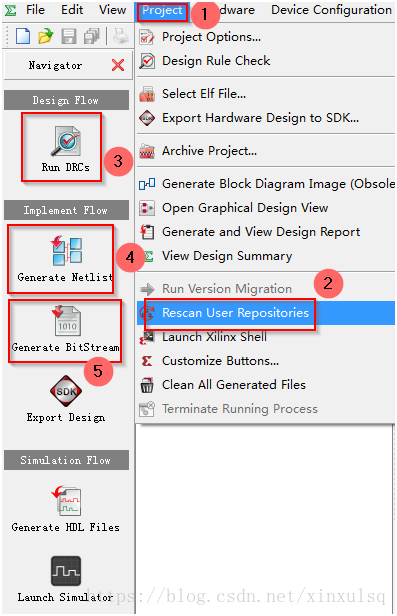Click the "Navigator" panel title
The image size is (397, 616).
coord(55,65)
